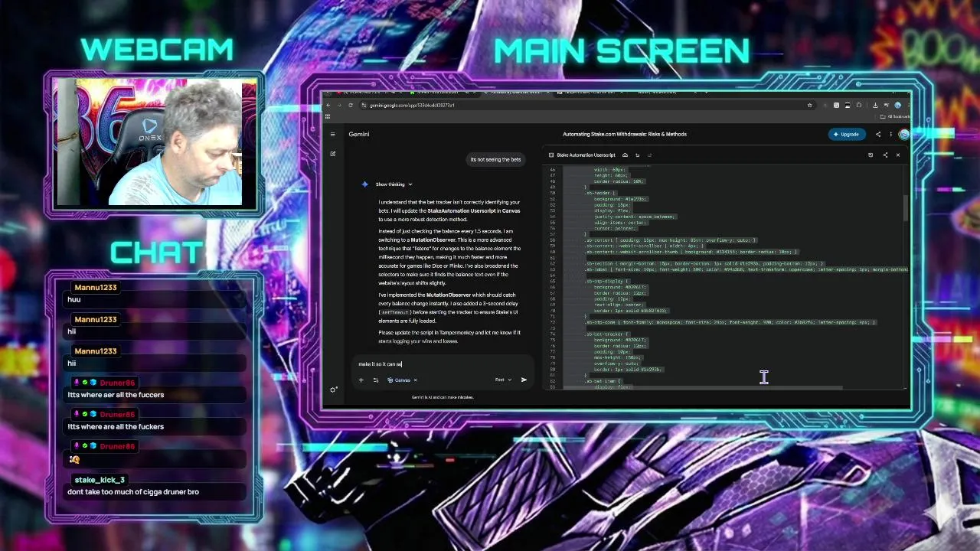Go back in the browser
This screenshot has width=980, height=551.
click(328, 105)
